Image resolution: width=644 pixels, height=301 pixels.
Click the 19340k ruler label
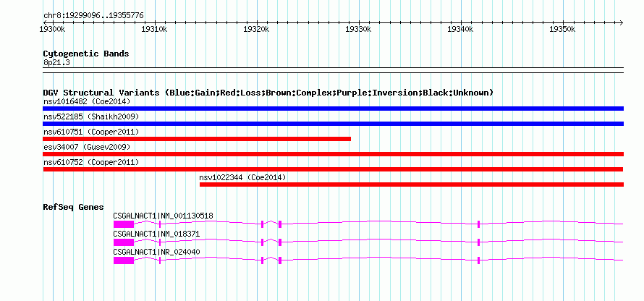click(460, 29)
